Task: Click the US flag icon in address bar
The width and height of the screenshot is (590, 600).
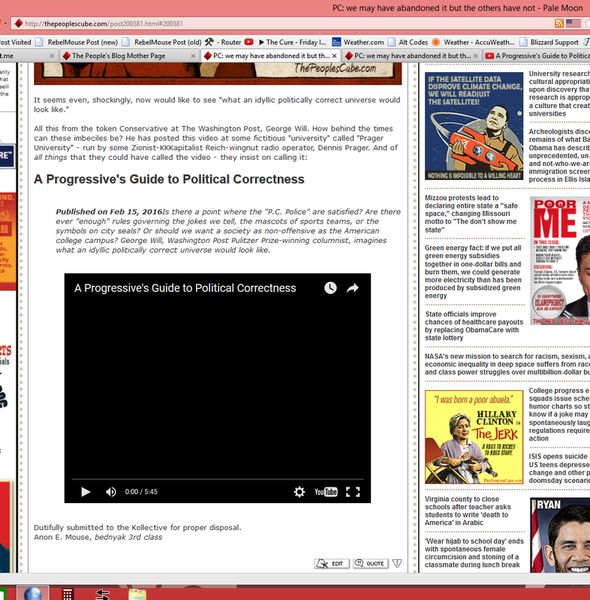Action: 573,23
